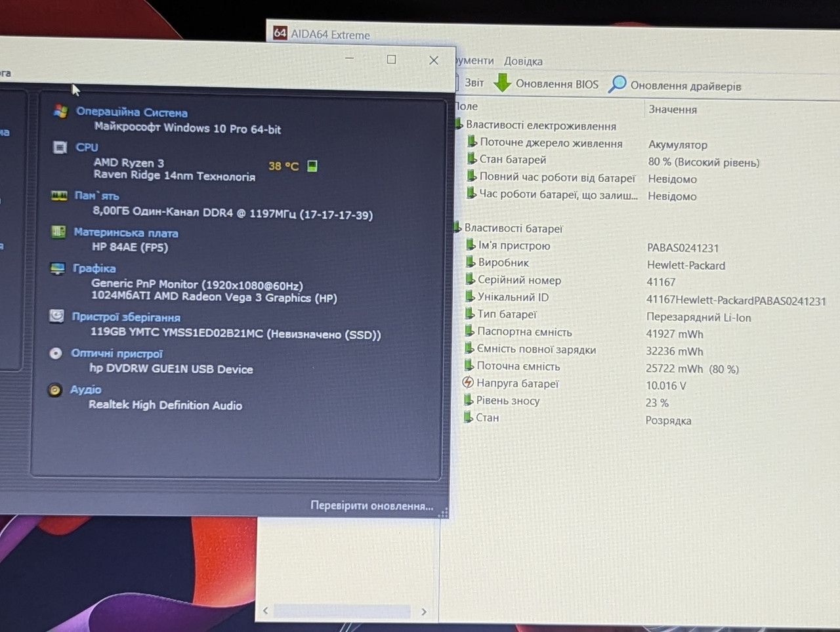Click Оновлення BIOS in the toolbar

pyautogui.click(x=547, y=83)
